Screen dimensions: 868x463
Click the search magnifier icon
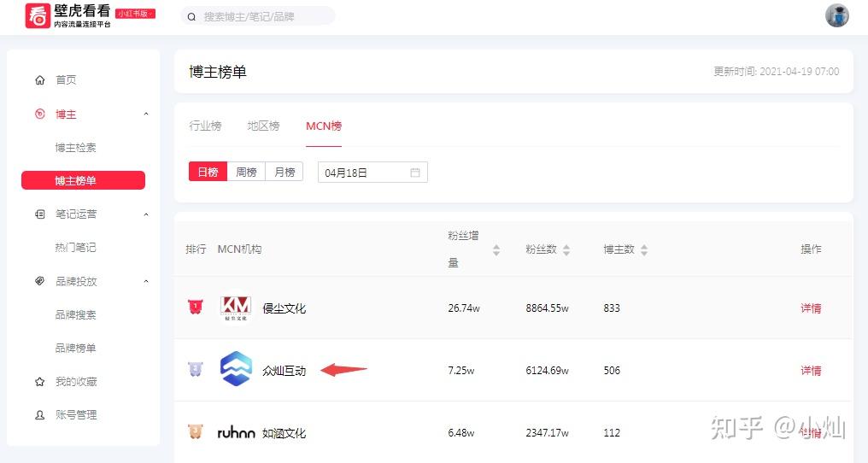click(x=191, y=17)
